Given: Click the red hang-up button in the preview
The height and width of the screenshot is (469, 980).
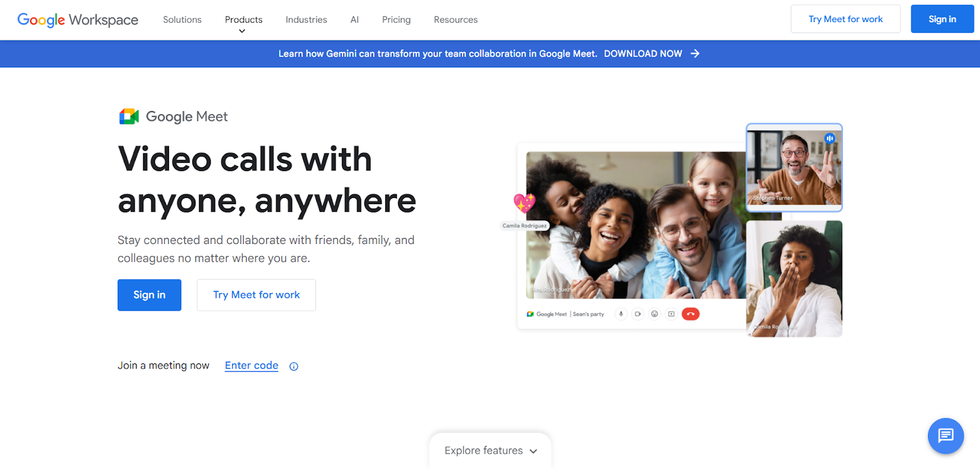Looking at the screenshot, I should (x=690, y=314).
